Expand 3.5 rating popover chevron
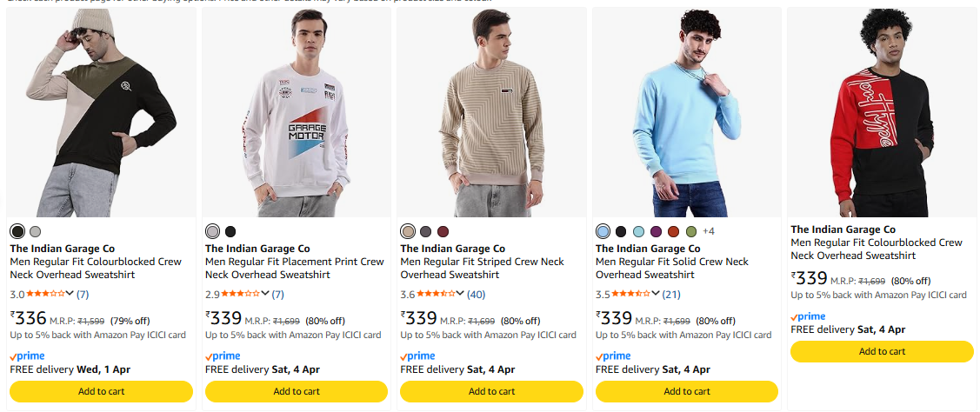 click(656, 294)
